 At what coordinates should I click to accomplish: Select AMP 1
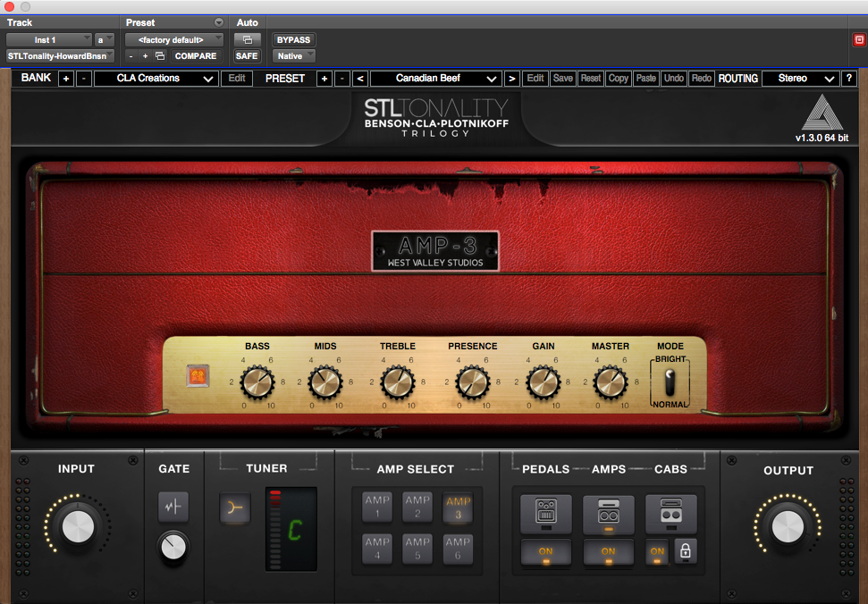377,507
